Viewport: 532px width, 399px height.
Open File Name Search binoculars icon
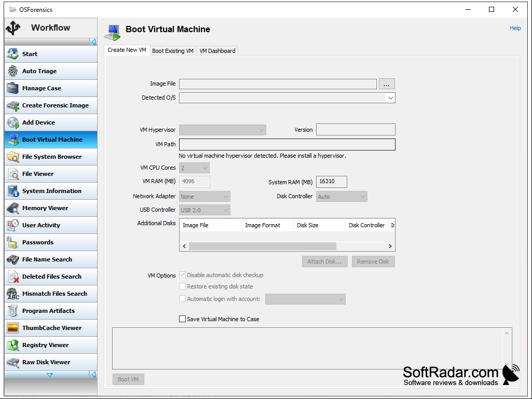(x=13, y=259)
